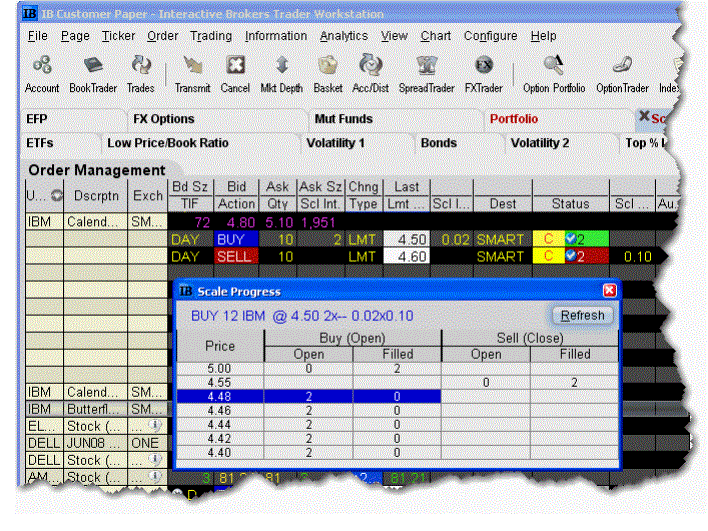Select the 4.55 price row in Scale Progress
The image size is (708, 531).
pos(397,382)
